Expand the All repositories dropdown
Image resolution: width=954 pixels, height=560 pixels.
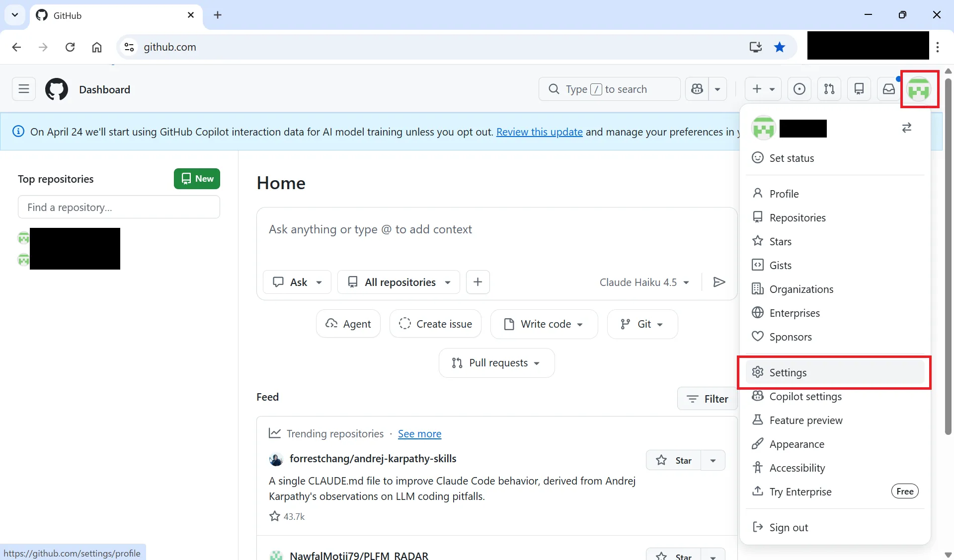coord(398,282)
